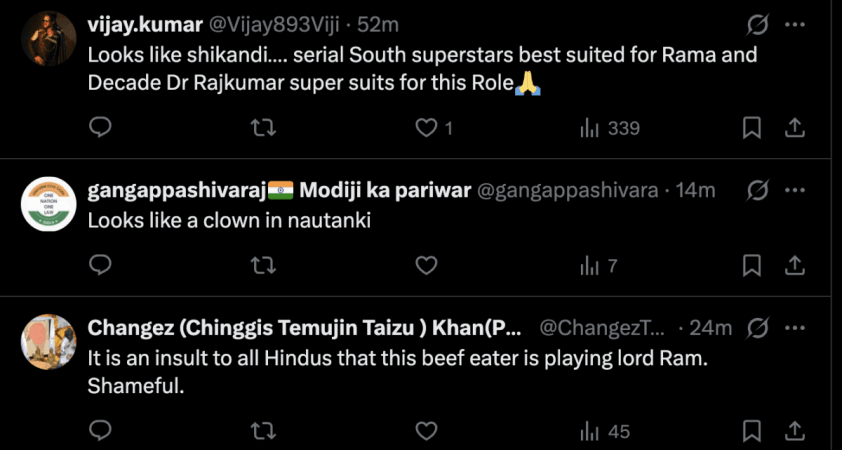Screen dimensions: 842x450
Task: Open vijay.kumar's profile picture
Action: [x=49, y=39]
